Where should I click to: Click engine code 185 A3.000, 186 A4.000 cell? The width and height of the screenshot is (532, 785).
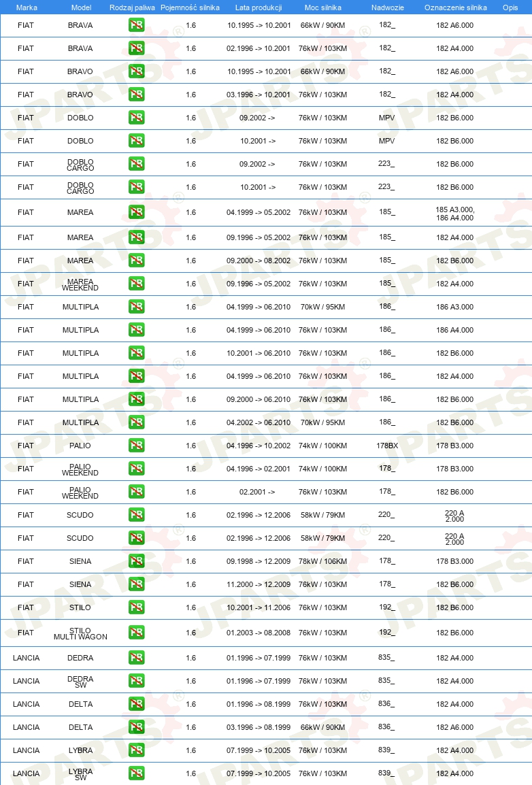click(455, 214)
